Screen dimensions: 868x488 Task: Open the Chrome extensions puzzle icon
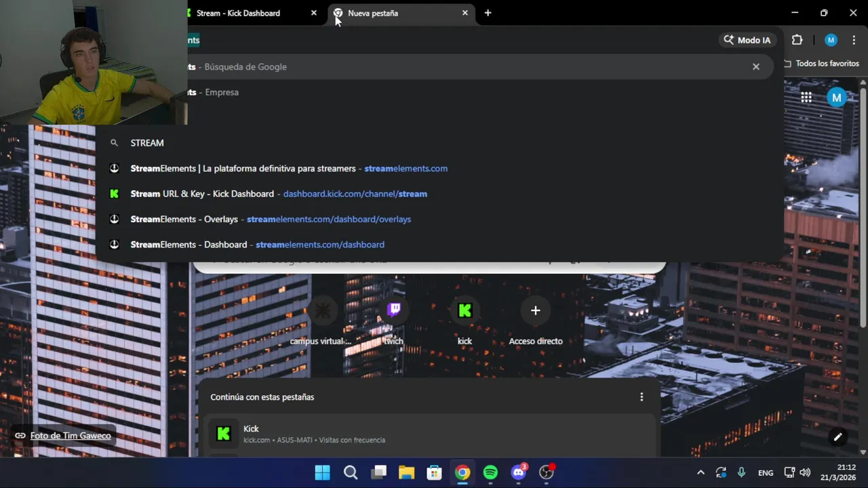tap(797, 40)
